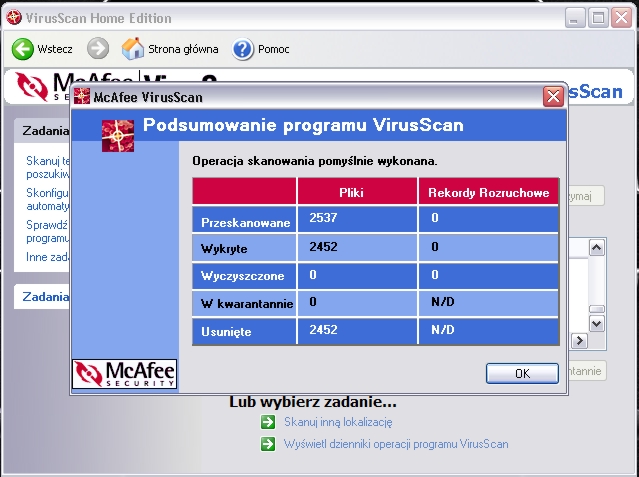Screen dimensions: 639x477
Task: Maximize the VirusScan Home Edition window
Action: [x=598, y=18]
